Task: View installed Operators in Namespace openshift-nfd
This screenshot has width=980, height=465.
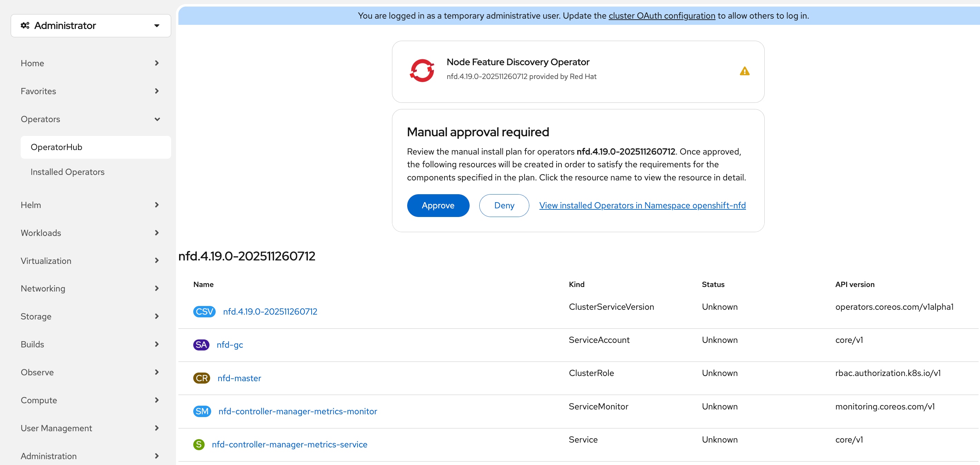Action: point(642,205)
